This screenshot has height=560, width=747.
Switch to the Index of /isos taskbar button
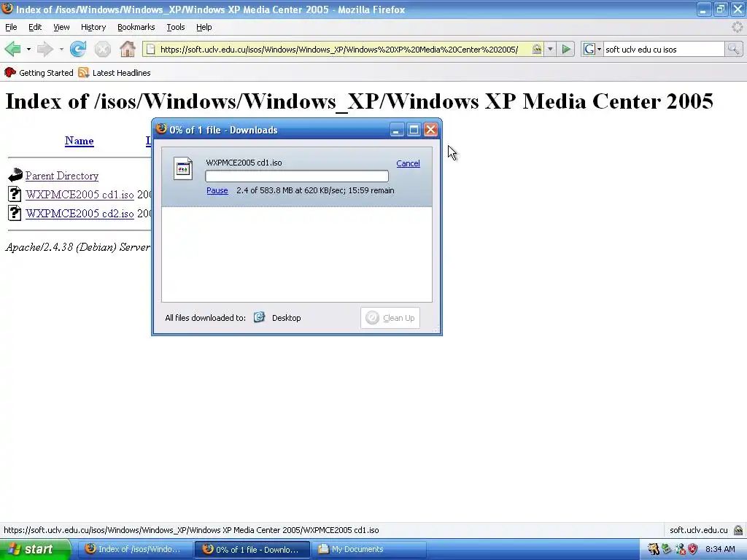click(135, 549)
